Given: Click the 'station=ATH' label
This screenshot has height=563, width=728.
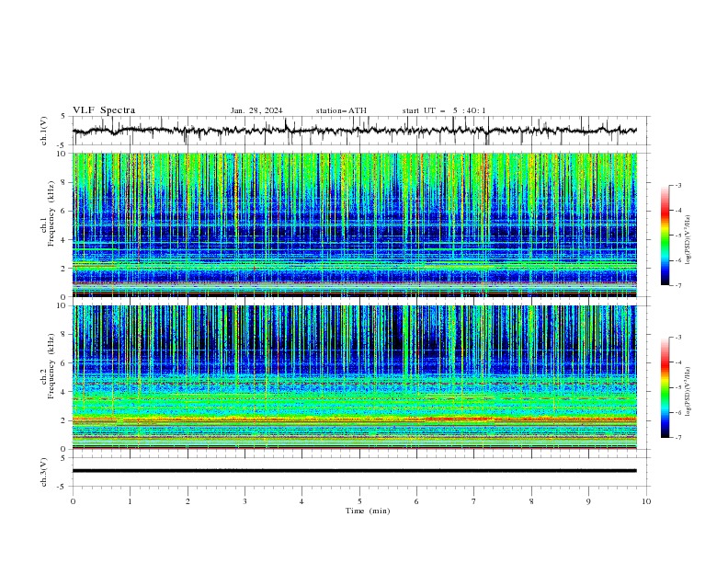Looking at the screenshot, I should 341,110.
